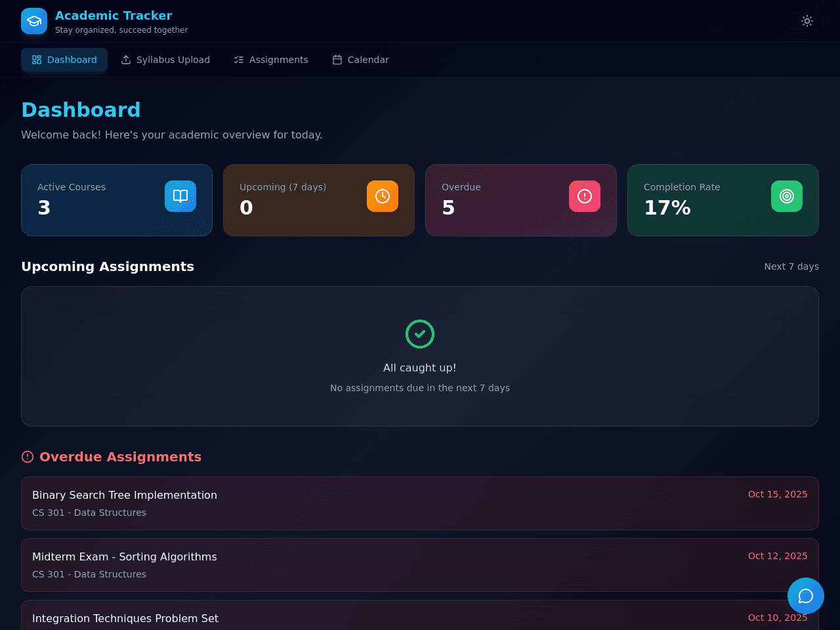
Task: Switch to the Syllabus Upload tab
Action: [x=165, y=60]
